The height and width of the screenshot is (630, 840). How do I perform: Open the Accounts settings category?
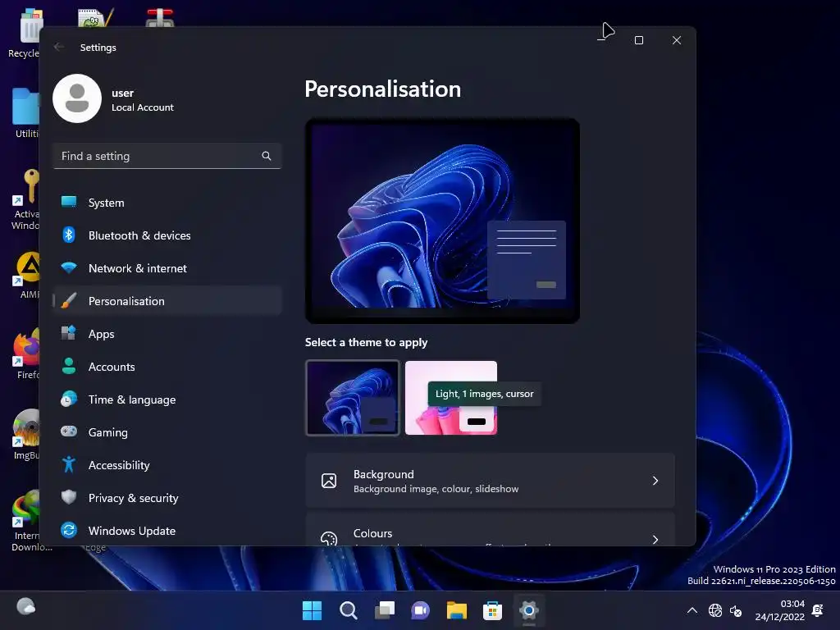coord(167,367)
